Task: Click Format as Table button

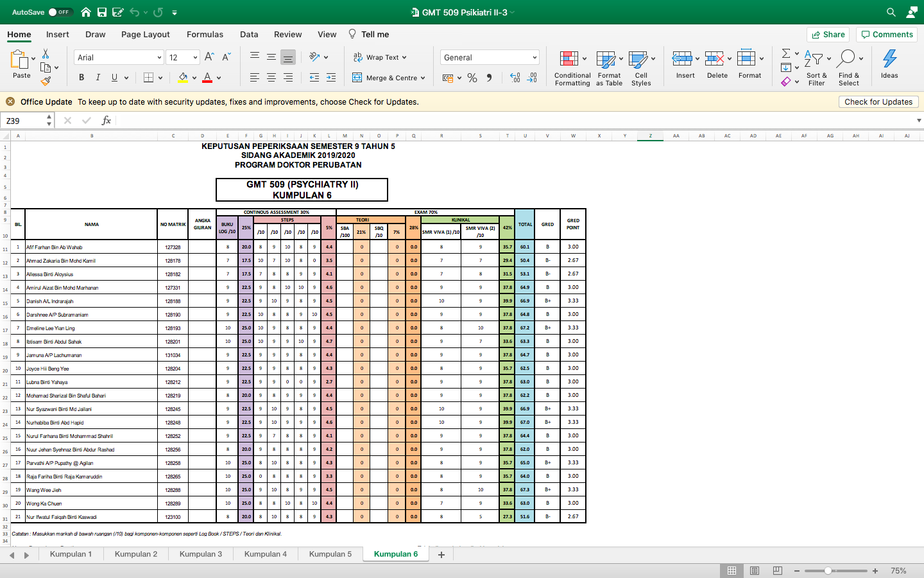Action: 609,67
